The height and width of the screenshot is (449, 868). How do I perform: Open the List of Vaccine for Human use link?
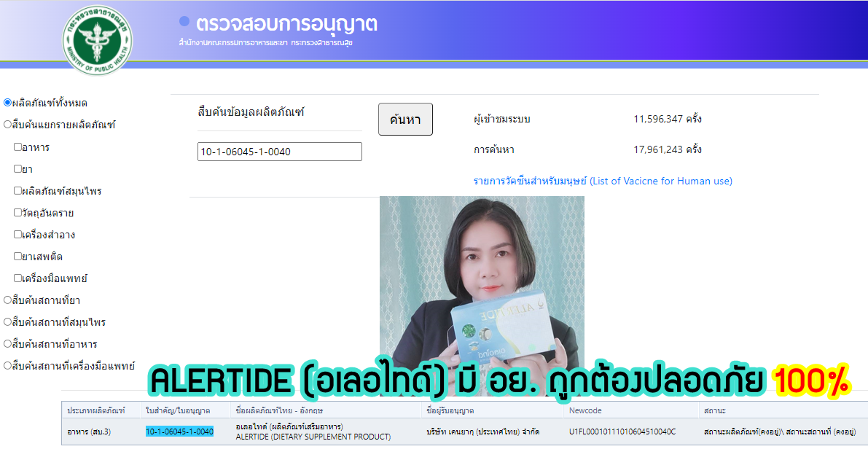[603, 181]
